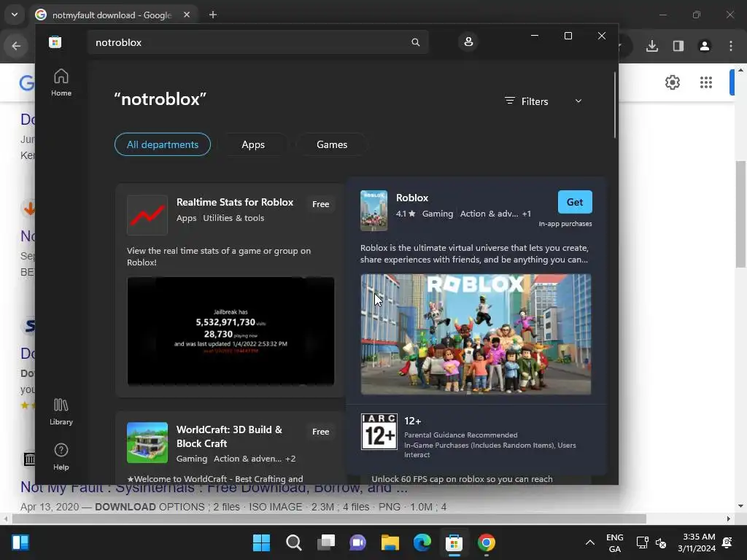Click Chrome back arrow button
Image resolution: width=747 pixels, height=560 pixels.
click(x=16, y=46)
